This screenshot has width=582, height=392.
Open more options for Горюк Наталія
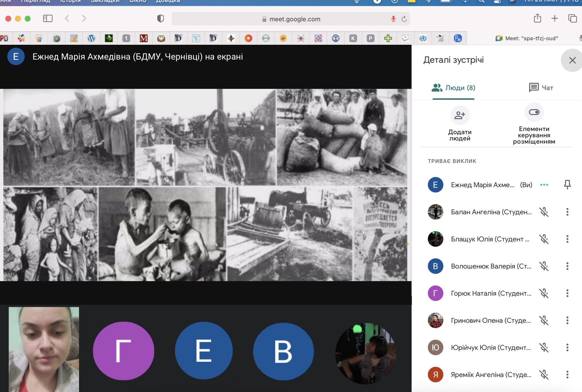tap(567, 293)
